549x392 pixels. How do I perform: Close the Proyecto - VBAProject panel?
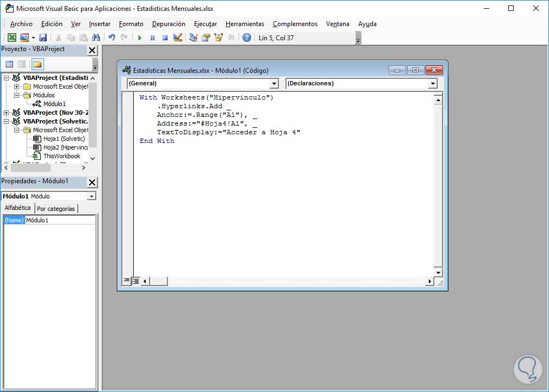92,51
